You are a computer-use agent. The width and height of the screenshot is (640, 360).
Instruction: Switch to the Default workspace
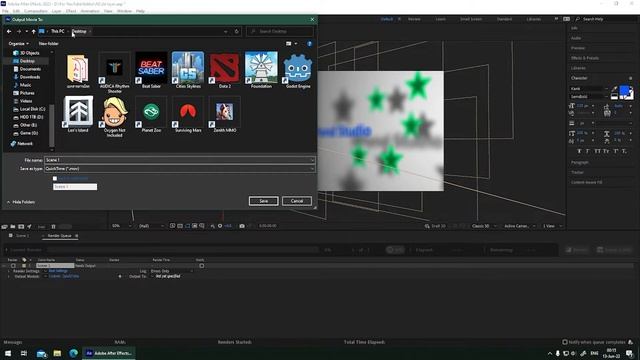(387, 19)
